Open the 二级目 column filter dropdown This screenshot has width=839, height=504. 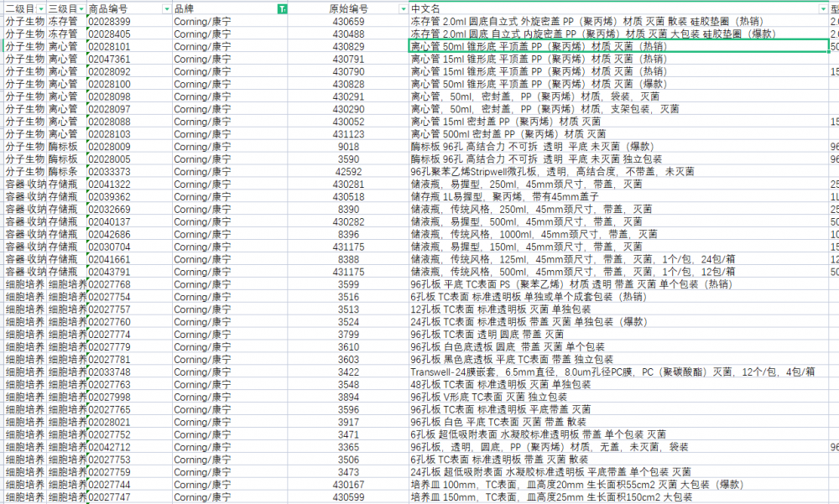pos(40,9)
